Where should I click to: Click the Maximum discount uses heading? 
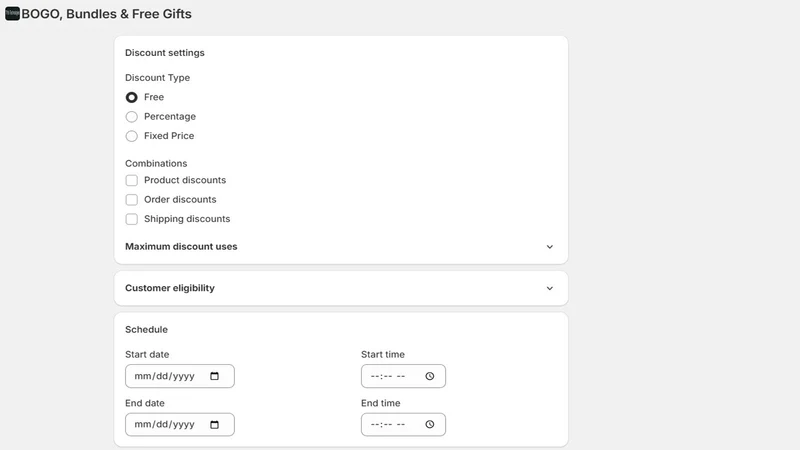[x=181, y=246]
